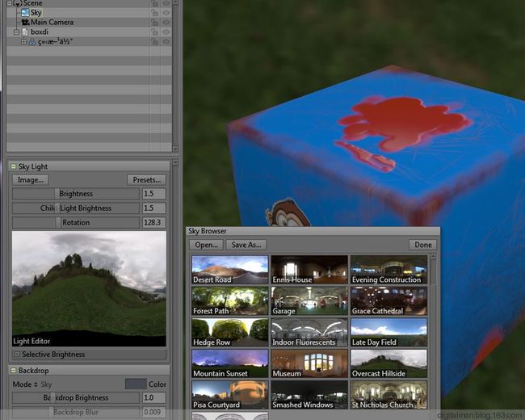Hide the Sky object with its eye icon
525x420 pixels.
[166, 13]
